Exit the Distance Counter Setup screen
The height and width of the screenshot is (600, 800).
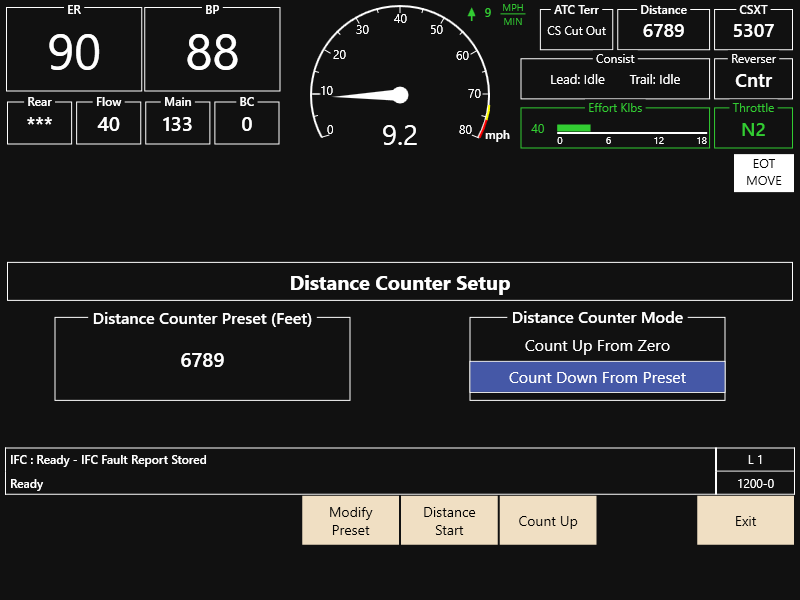[x=745, y=520]
